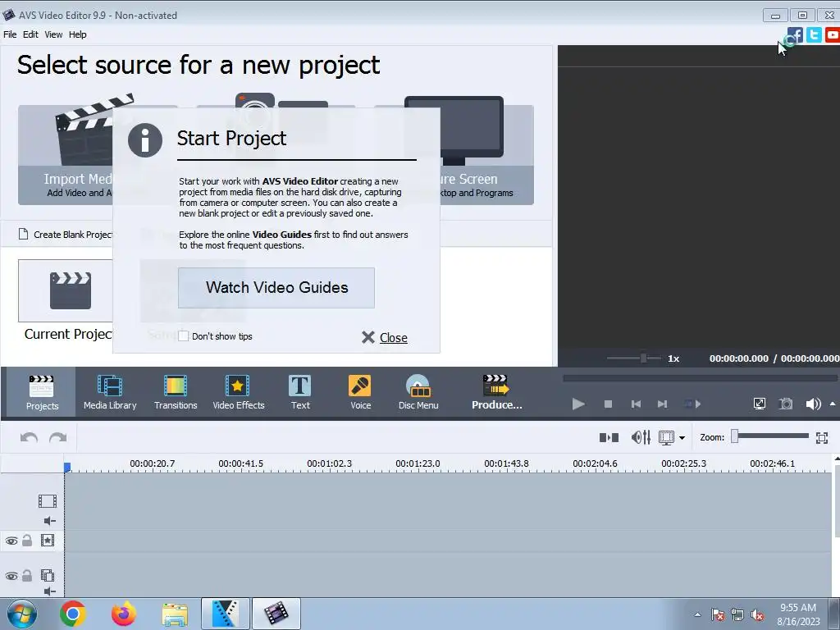This screenshot has width=840, height=630.
Task: Click the Produce... button
Action: point(496,393)
